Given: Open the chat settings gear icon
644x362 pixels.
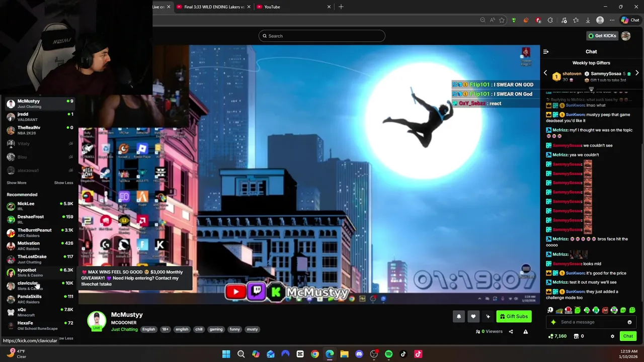Looking at the screenshot, I should pos(612,336).
